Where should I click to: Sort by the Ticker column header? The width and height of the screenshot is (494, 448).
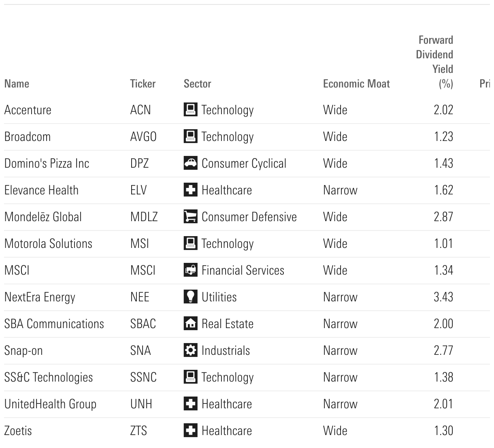point(143,84)
